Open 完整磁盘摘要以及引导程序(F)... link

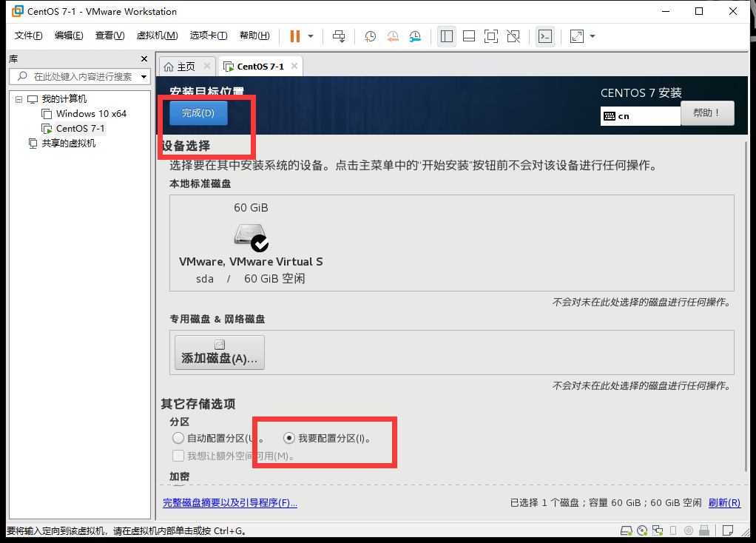click(230, 503)
